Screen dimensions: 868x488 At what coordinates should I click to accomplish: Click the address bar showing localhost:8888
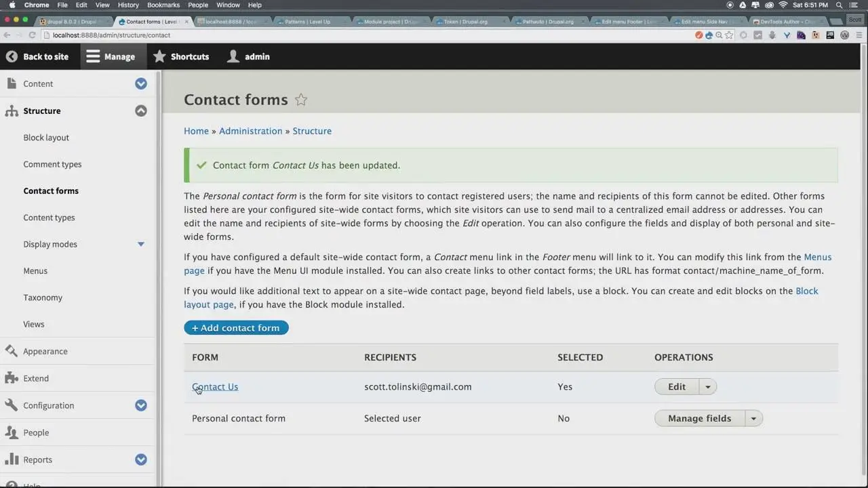pyautogui.click(x=111, y=35)
